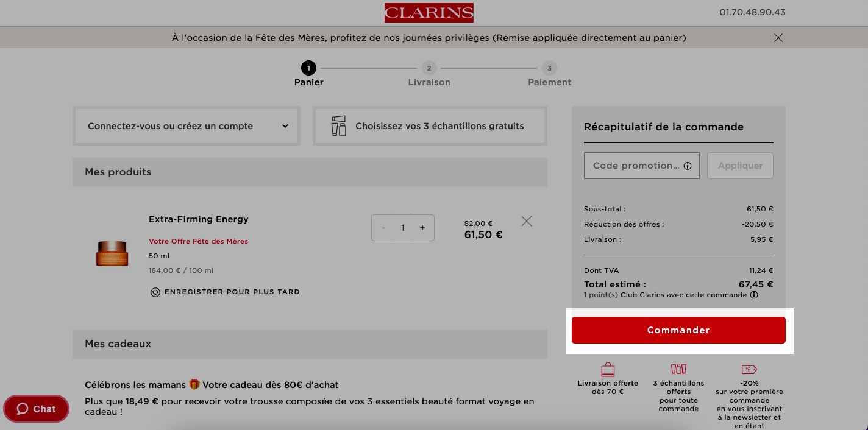
Task: Click the -20% discount tag icon
Action: click(x=749, y=370)
